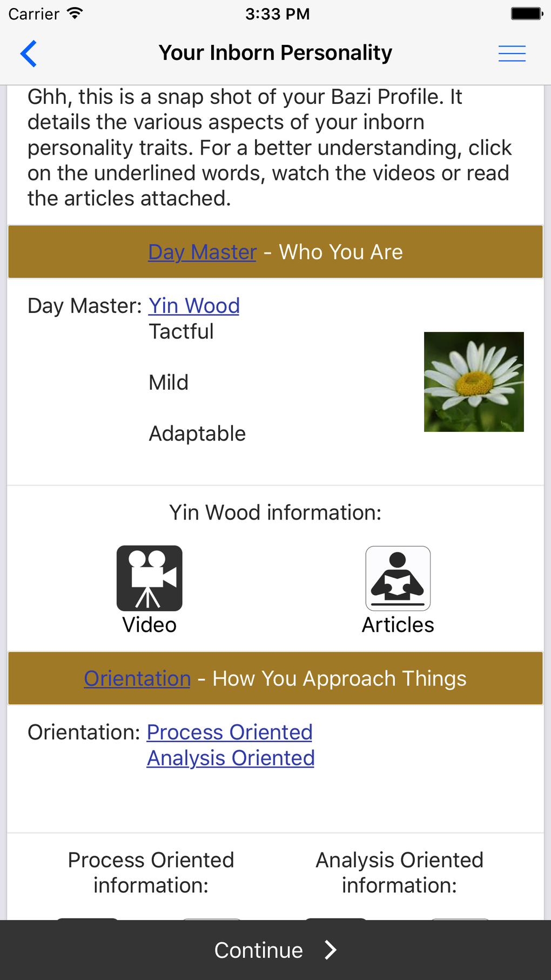Open the Yin Wood articles icon

(398, 578)
